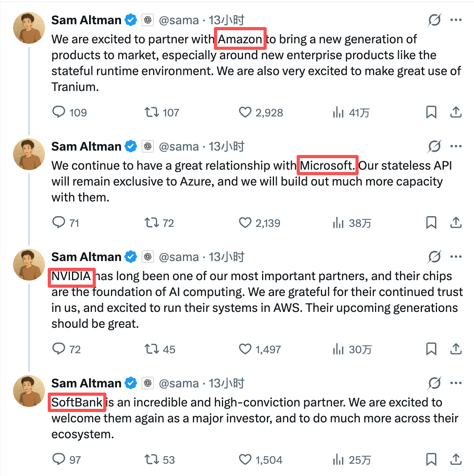474x476 pixels.
Task: Reply to the SoftBank tweet
Action: (59, 459)
